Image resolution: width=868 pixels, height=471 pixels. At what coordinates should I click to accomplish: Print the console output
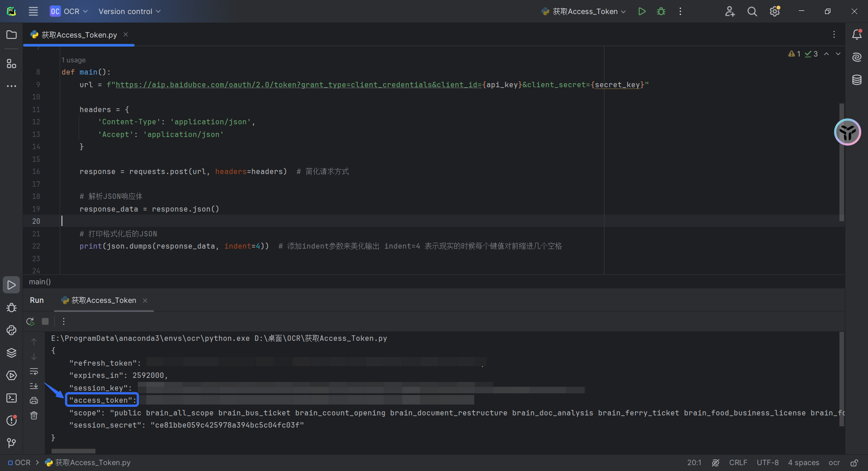click(x=34, y=400)
